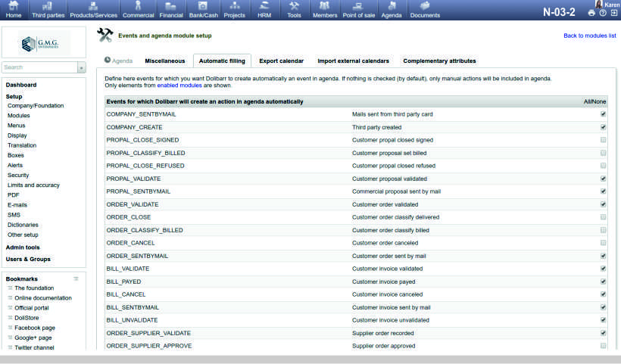Expand the Users & Groups sidebar section

point(28,259)
